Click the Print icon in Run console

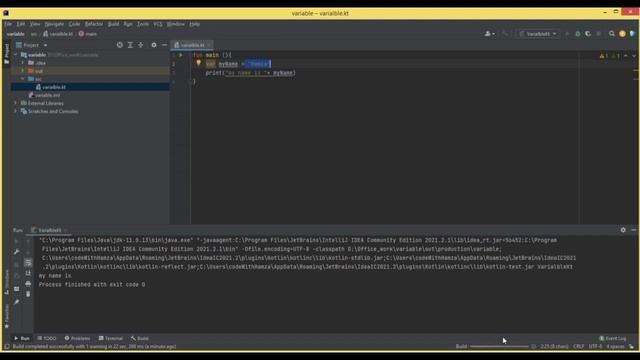coord(28,283)
